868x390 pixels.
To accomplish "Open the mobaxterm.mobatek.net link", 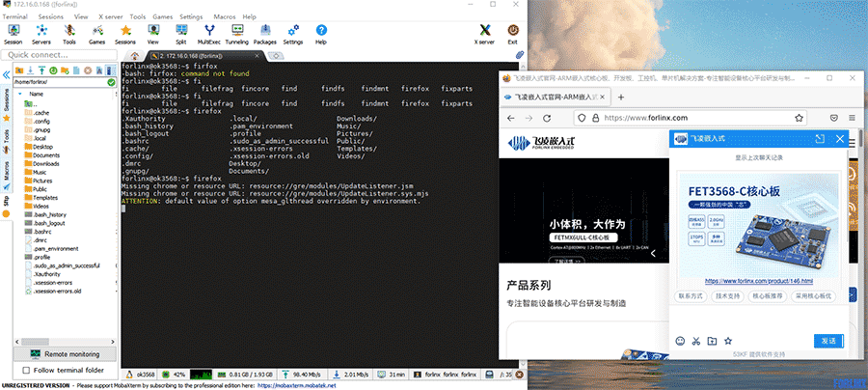I will pos(296,385).
